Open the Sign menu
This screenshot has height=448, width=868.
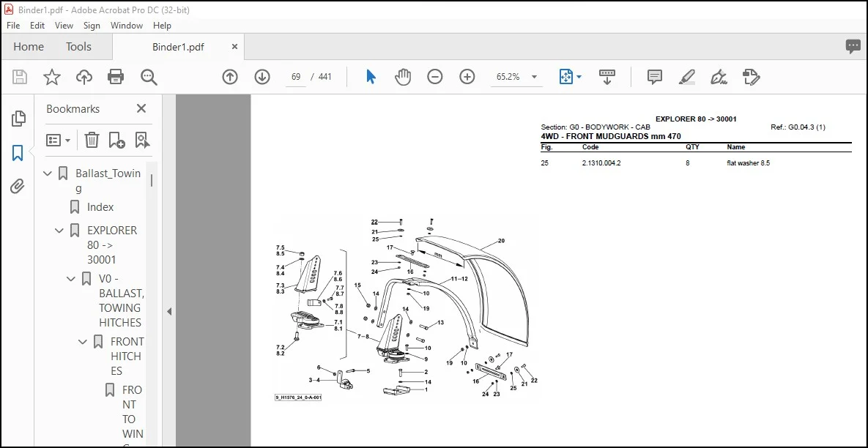[x=92, y=26]
